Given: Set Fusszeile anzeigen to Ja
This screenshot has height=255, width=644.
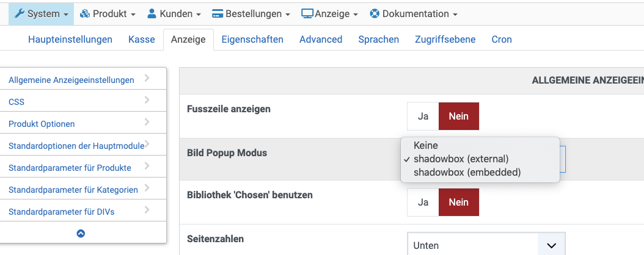Looking at the screenshot, I should (x=423, y=116).
